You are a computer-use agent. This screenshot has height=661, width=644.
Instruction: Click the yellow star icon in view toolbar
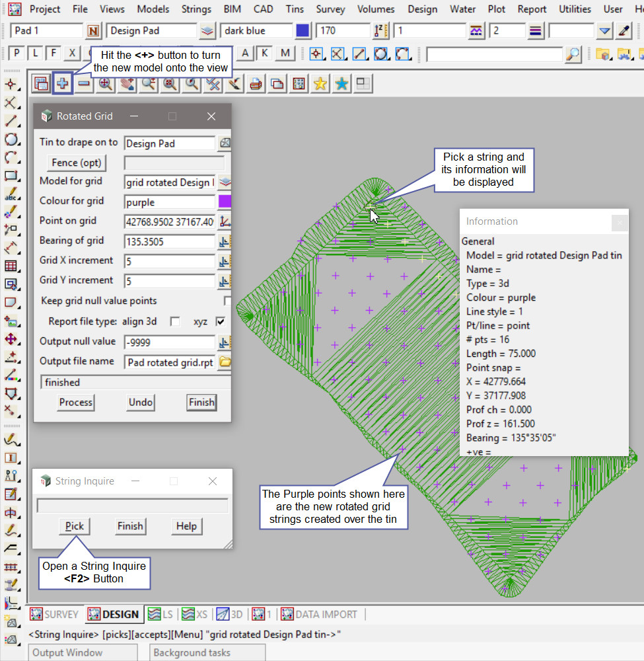(320, 84)
